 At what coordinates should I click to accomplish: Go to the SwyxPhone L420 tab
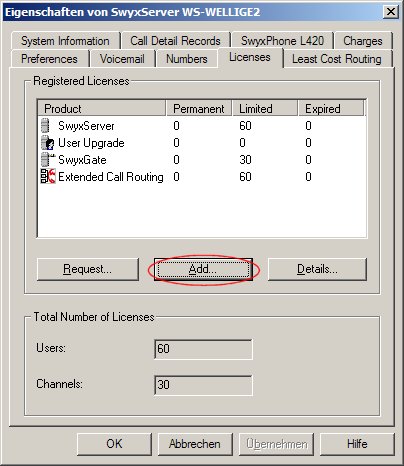click(x=282, y=41)
